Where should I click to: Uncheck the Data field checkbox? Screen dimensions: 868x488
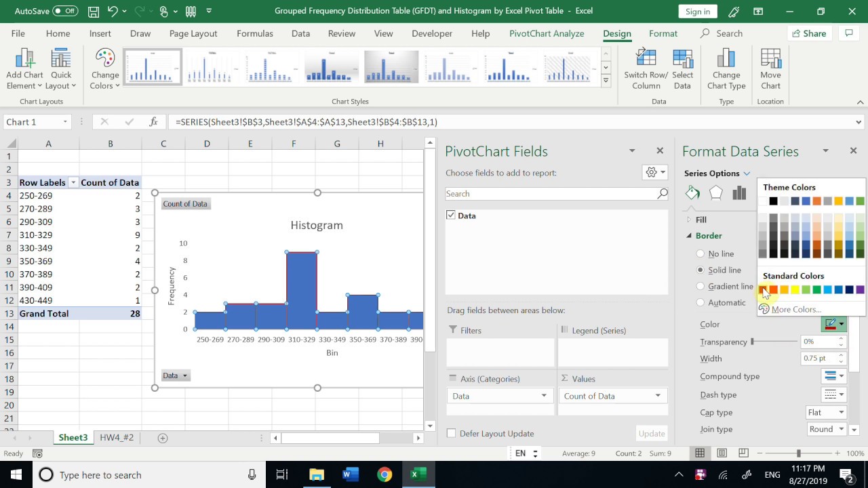451,215
